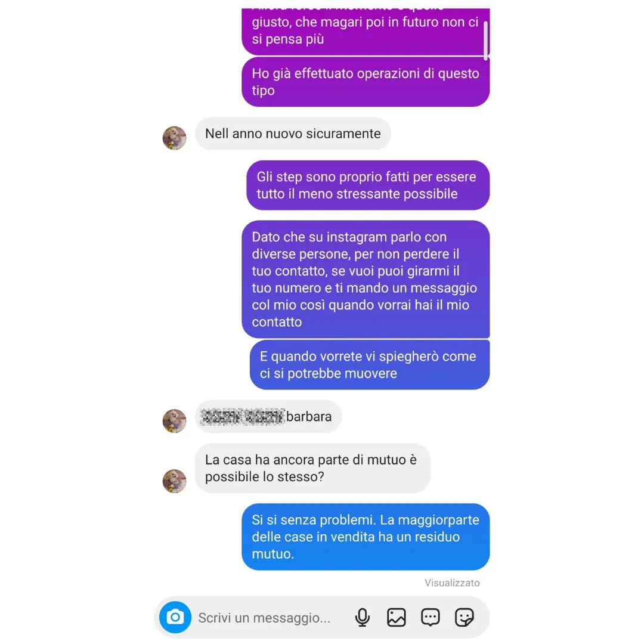Select the "E quando vorrete vi spiegherò" bubble
Image resolution: width=644 pixels, height=644 pixels.
tap(370, 365)
